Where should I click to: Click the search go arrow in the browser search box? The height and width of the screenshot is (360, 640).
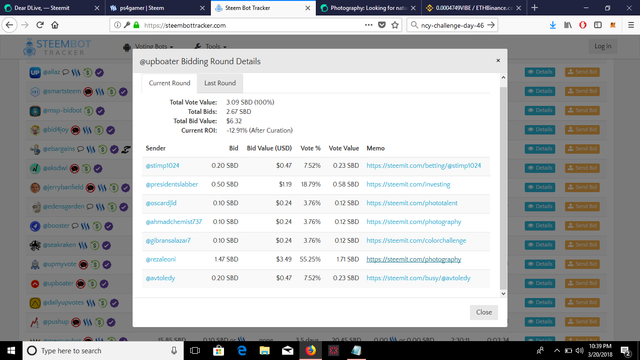(491, 25)
